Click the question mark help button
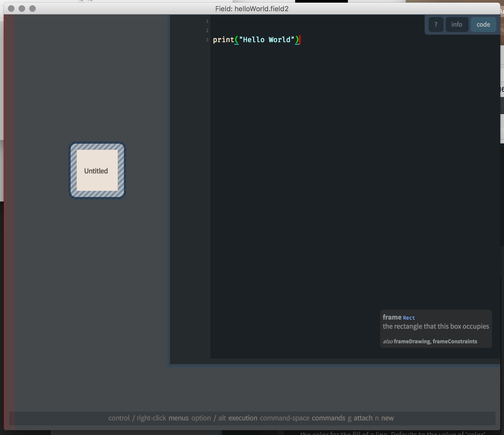This screenshot has width=504, height=435. pos(436,25)
